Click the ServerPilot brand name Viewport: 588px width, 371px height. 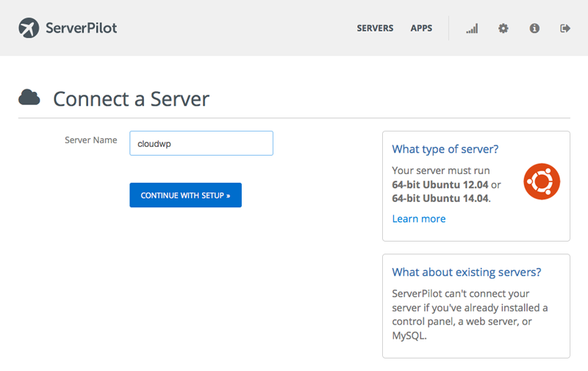tap(82, 28)
